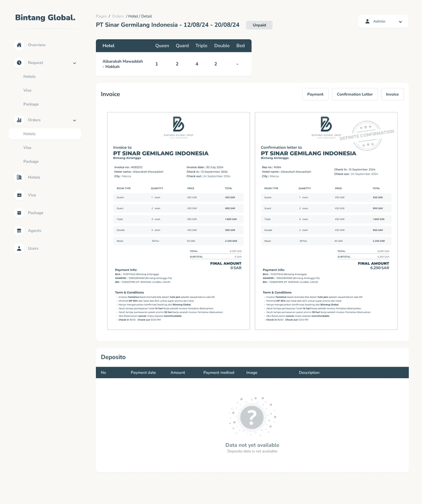Select Hotels under the Orders menu

click(30, 133)
